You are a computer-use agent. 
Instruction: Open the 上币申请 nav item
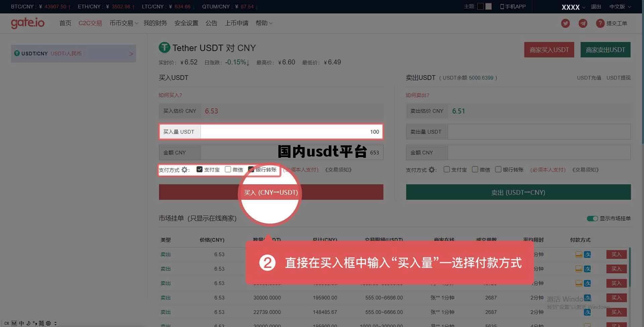coord(237,23)
